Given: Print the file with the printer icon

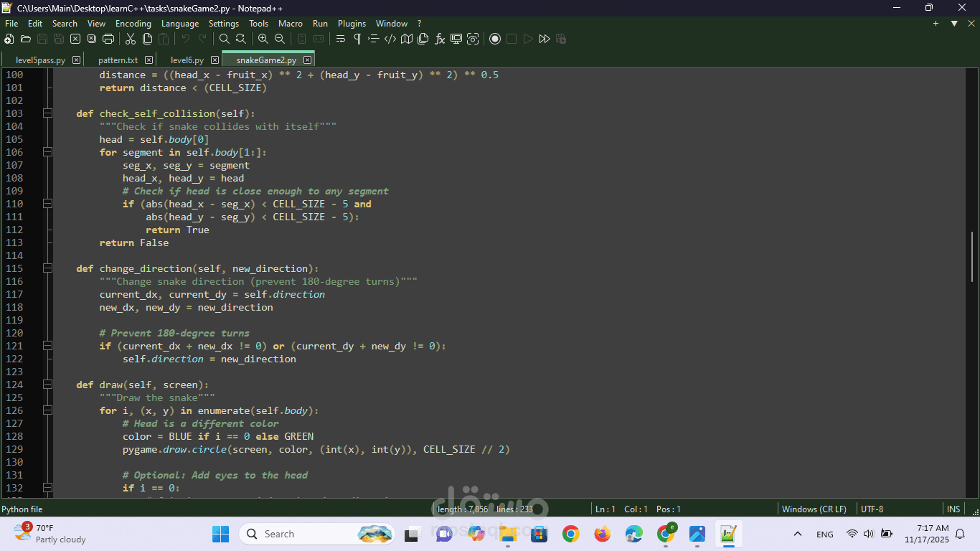Looking at the screenshot, I should coord(108,39).
